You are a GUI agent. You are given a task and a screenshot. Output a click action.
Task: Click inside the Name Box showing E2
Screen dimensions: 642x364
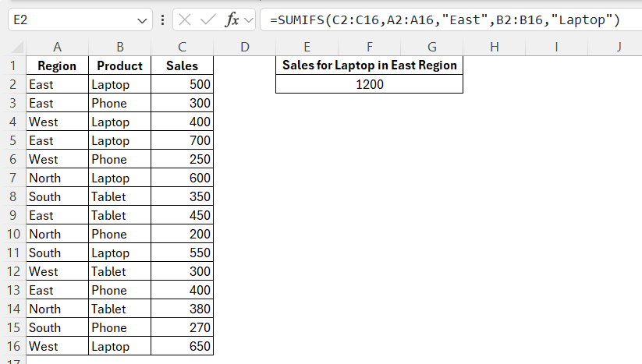70,20
